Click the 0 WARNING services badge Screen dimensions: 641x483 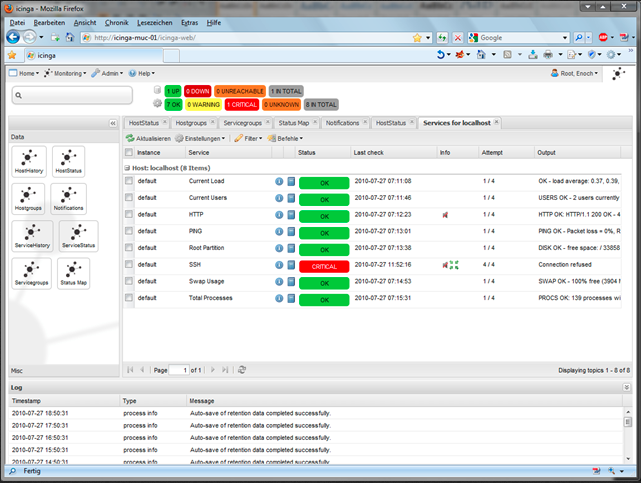204,105
